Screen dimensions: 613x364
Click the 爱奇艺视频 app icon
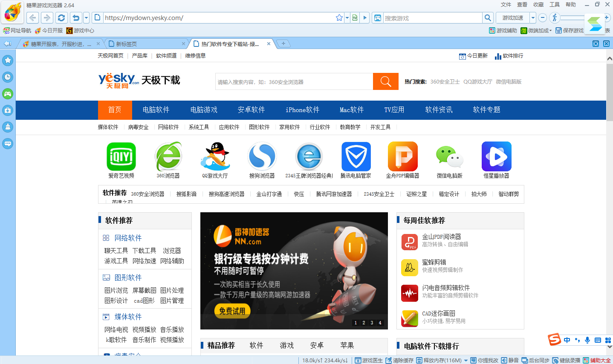click(121, 156)
